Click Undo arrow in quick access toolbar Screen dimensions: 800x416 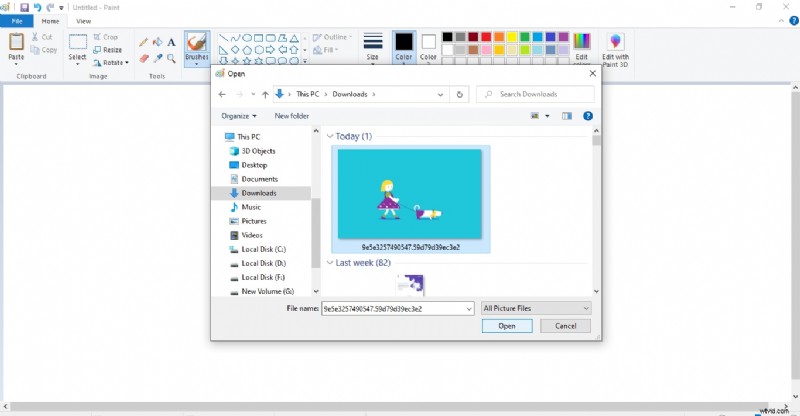coord(37,7)
